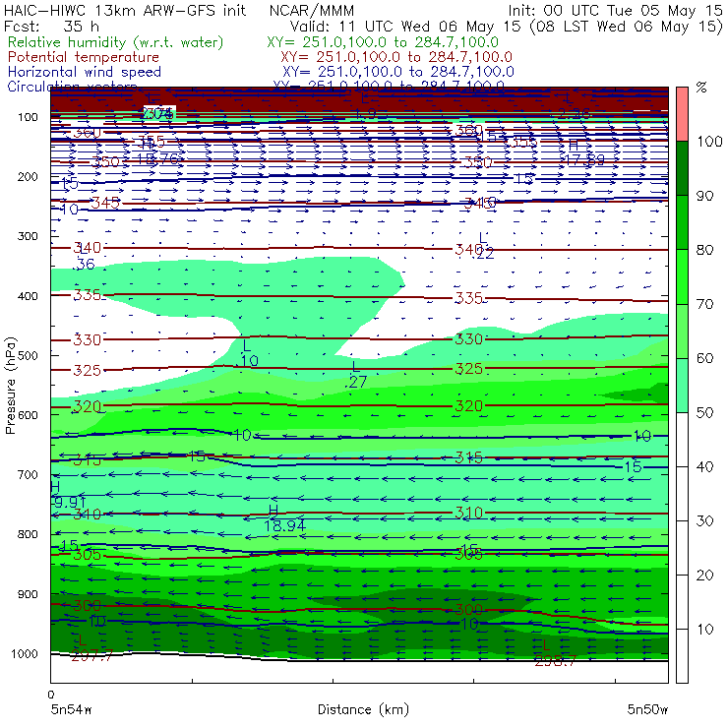Click the 'Distance (km)' horizontal axis title
728x728 pixels.
point(363,709)
